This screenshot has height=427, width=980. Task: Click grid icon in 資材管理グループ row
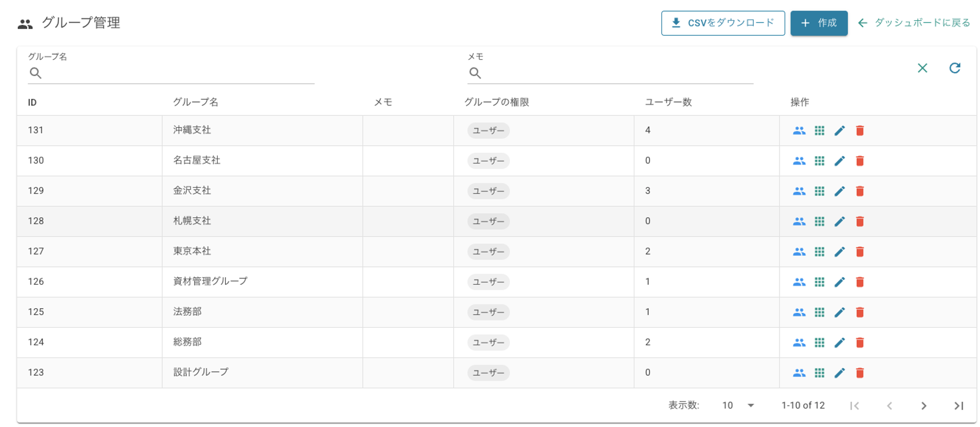[x=819, y=282]
